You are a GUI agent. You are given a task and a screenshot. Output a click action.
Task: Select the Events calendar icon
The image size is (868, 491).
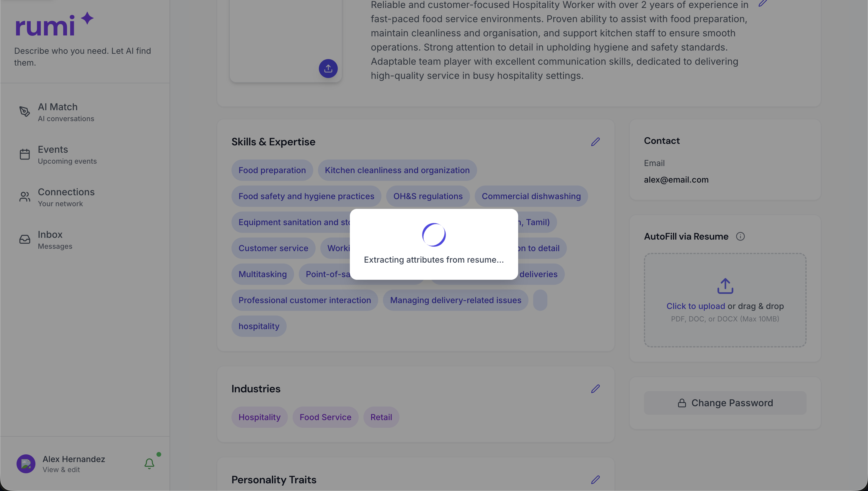click(25, 154)
